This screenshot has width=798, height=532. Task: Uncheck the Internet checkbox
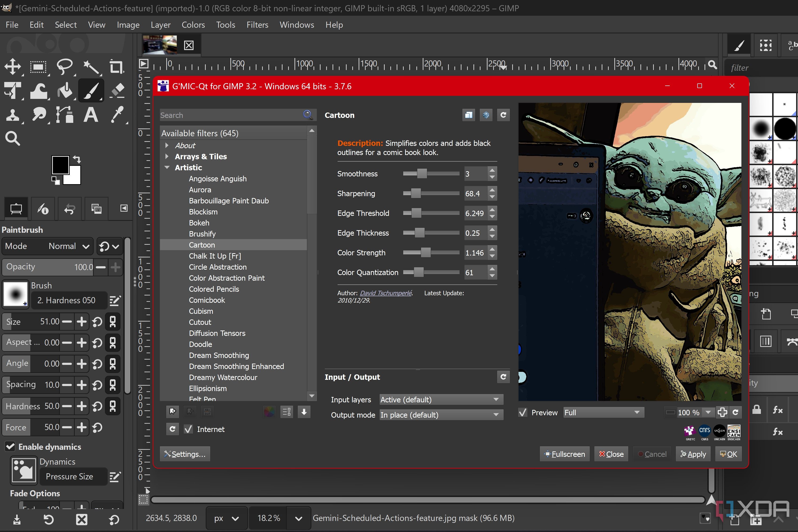click(x=188, y=429)
